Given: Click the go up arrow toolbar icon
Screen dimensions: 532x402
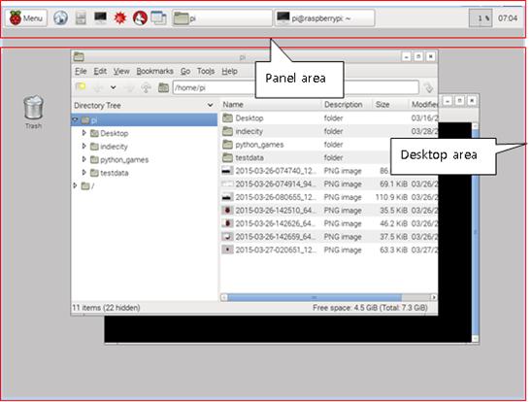Looking at the screenshot, I should (146, 87).
